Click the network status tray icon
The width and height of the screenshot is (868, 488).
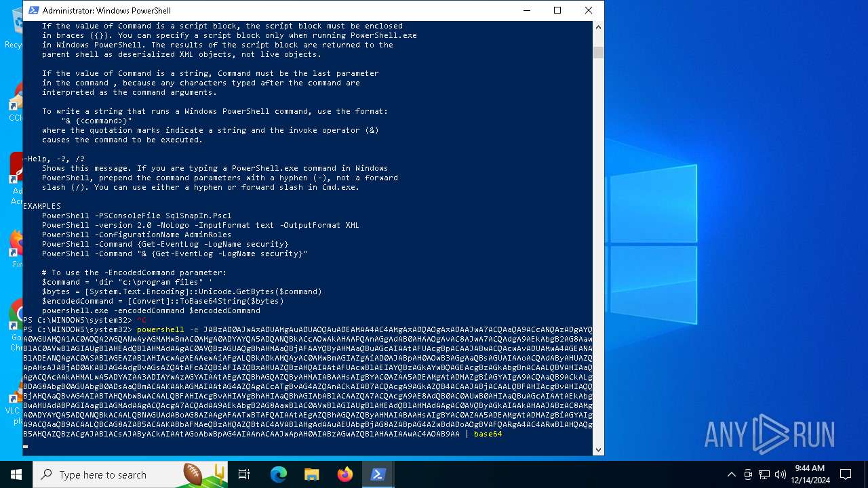[764, 474]
